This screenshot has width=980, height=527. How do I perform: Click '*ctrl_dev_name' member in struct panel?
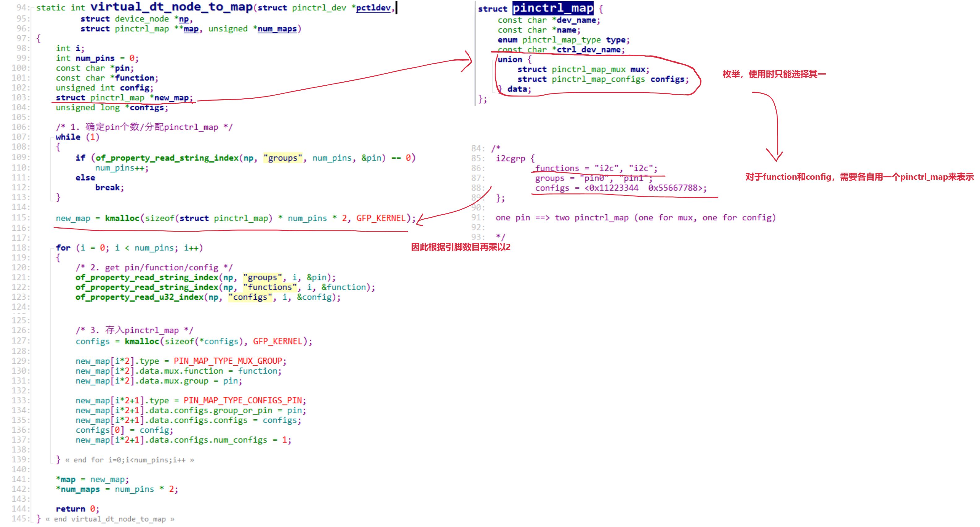pyautogui.click(x=586, y=49)
